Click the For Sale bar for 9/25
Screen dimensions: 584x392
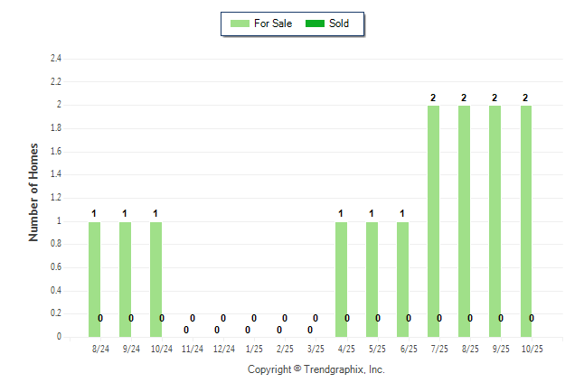coord(495,220)
